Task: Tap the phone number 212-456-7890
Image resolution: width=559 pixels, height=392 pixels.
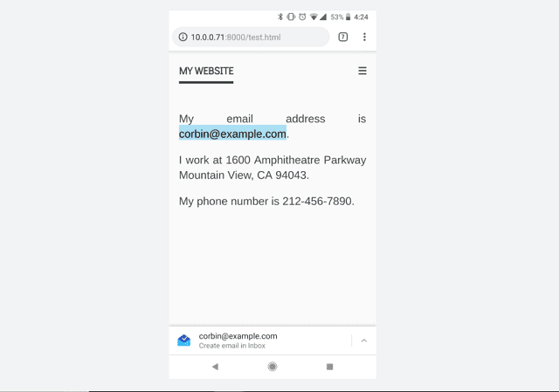Action: (317, 202)
